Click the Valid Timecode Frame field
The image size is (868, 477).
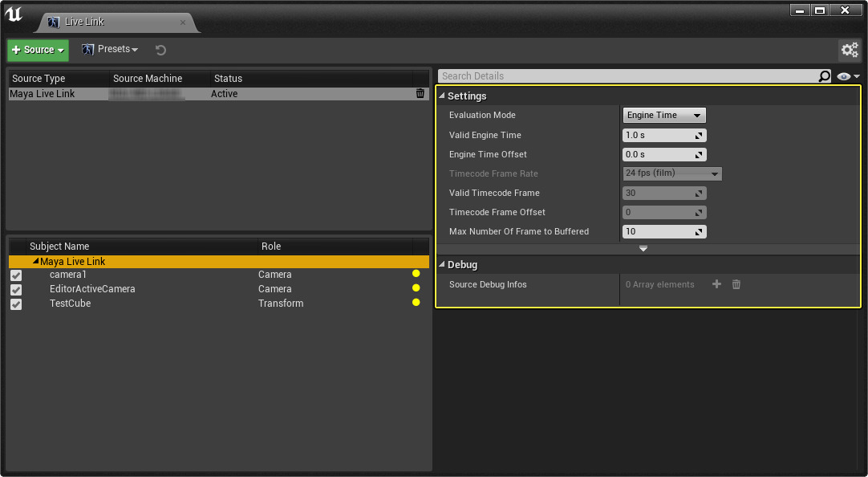coord(664,194)
